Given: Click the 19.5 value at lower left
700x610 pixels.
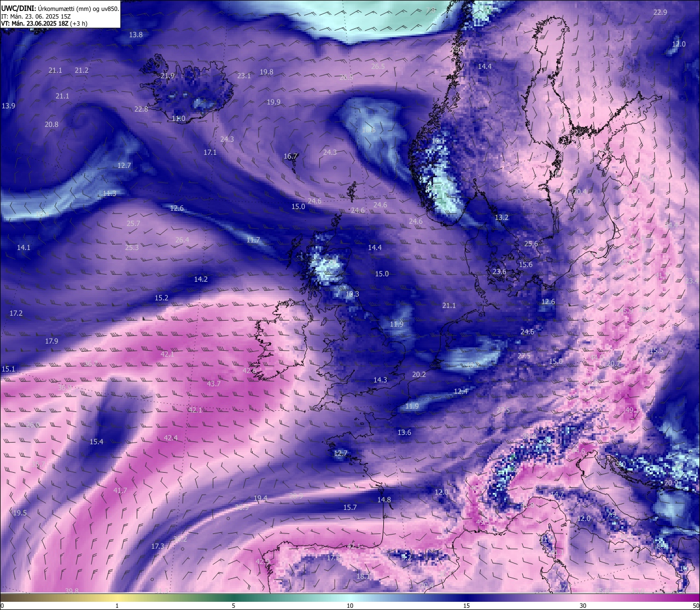Looking at the screenshot, I should [20, 513].
